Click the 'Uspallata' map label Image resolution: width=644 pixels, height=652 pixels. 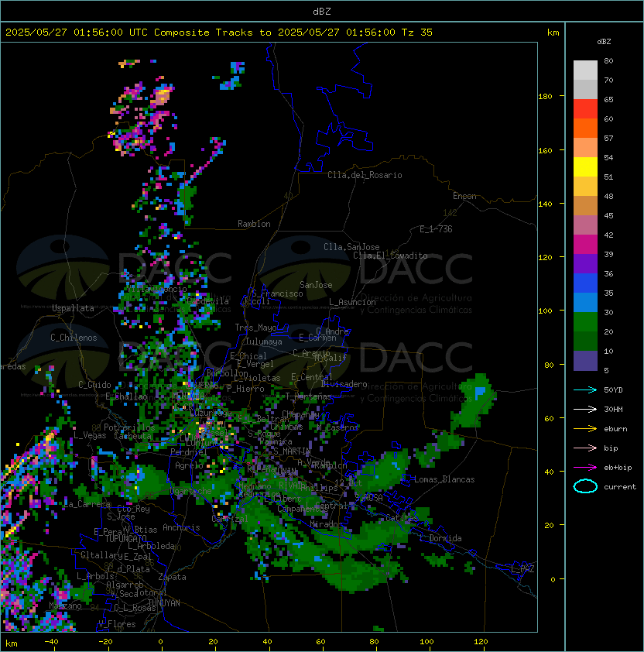pyautogui.click(x=73, y=308)
